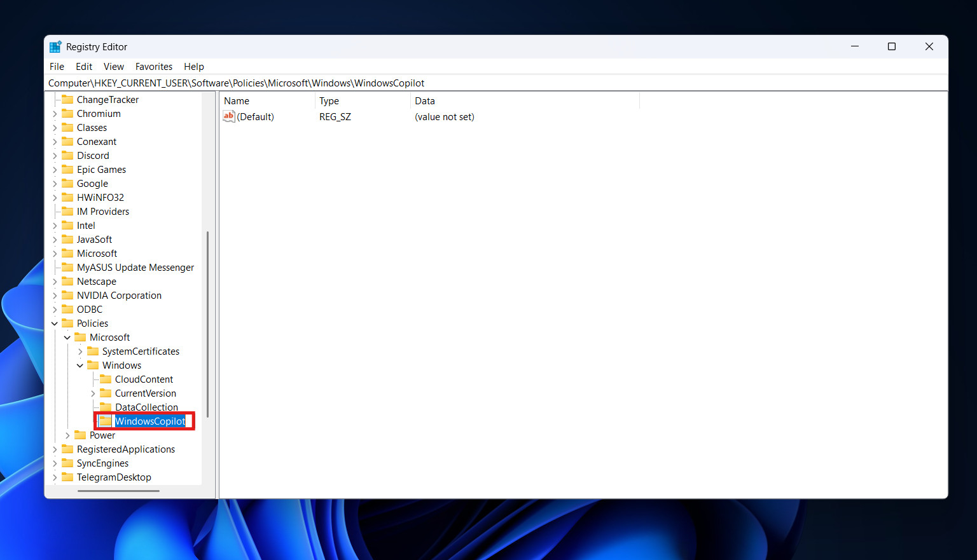Collapse the Policies node

tap(55, 323)
